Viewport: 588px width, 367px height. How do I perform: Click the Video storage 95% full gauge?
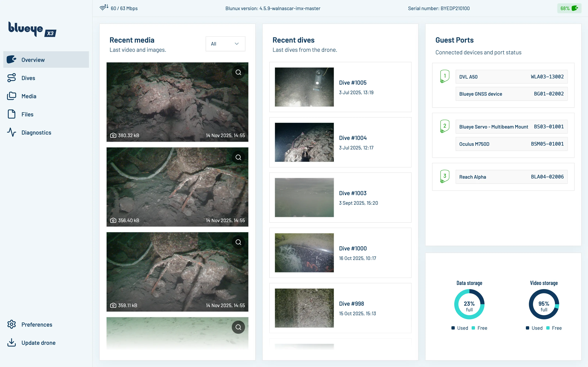[x=544, y=304]
